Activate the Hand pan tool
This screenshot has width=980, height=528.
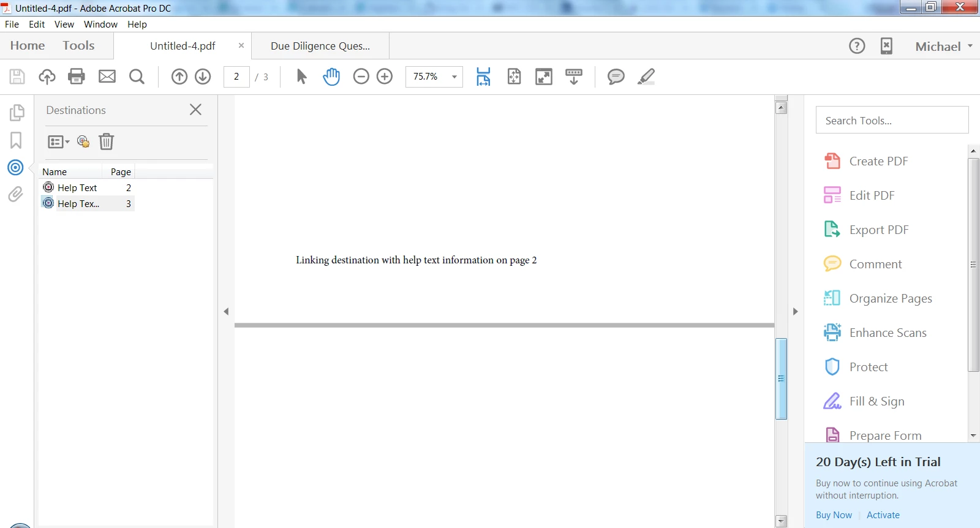(x=331, y=77)
